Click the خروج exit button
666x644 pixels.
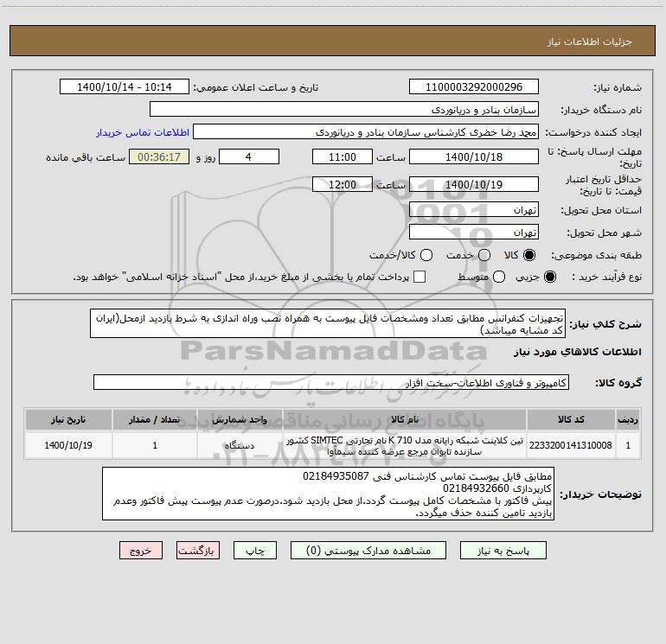[141, 551]
